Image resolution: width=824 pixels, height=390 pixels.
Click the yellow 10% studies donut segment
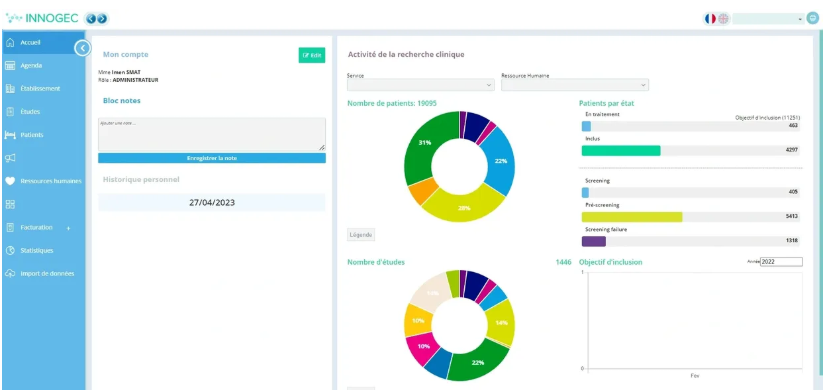(x=418, y=320)
